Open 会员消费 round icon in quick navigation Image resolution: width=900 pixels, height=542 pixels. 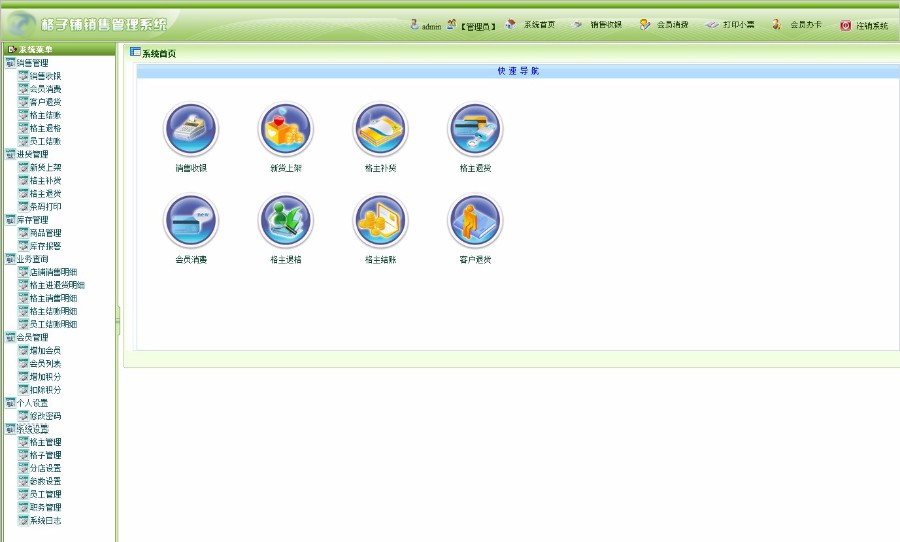coord(191,220)
